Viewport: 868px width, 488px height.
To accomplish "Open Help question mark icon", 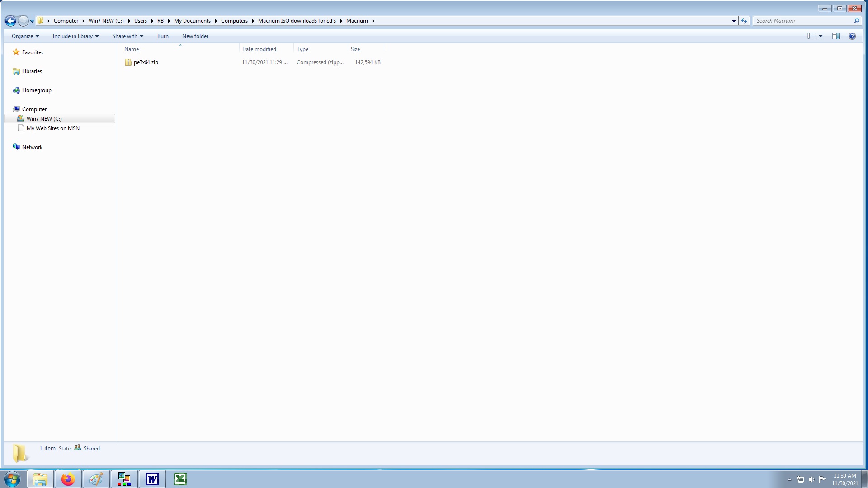I will (852, 36).
